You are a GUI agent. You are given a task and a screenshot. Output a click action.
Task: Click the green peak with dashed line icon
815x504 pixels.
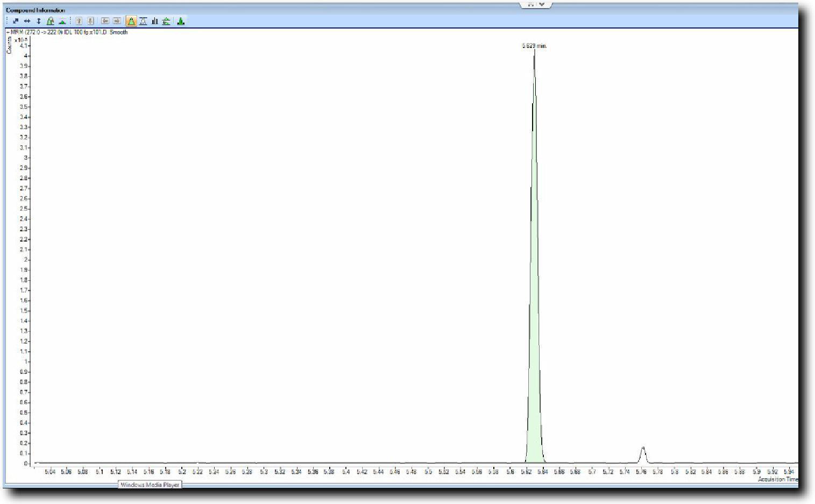pos(62,21)
